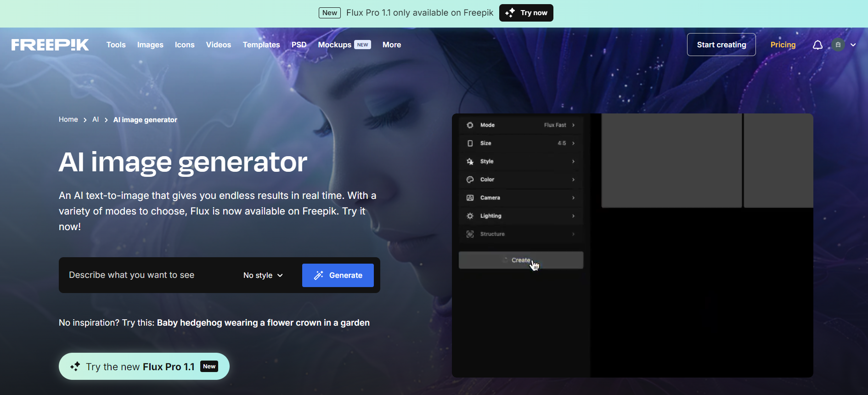This screenshot has width=868, height=395.
Task: Open the More menu
Action: tap(392, 45)
